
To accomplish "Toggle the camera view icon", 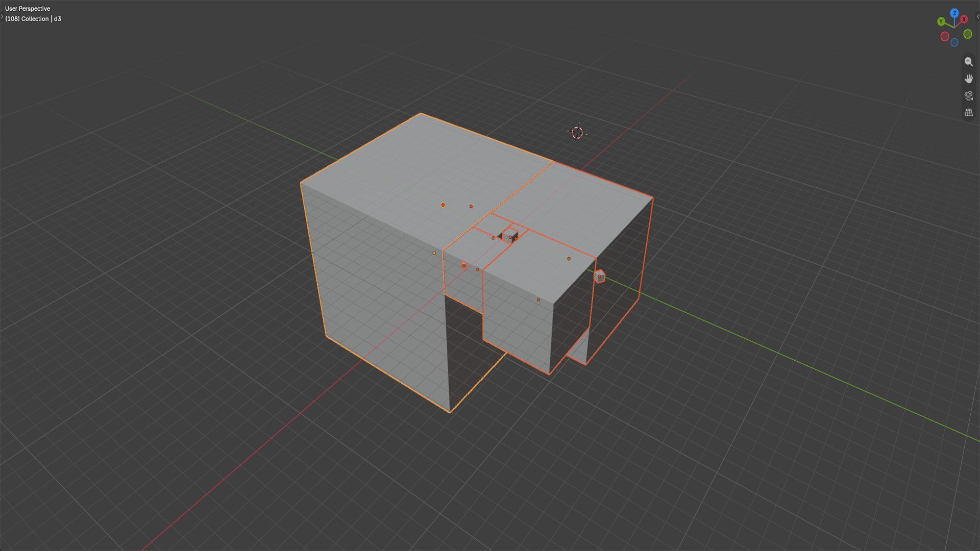I will pos(968,95).
